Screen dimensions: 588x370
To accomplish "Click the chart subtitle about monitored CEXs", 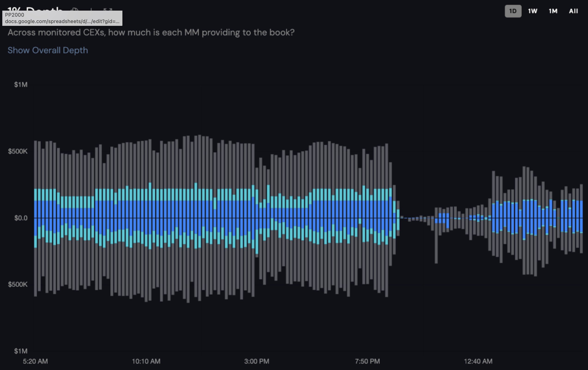I will click(151, 33).
